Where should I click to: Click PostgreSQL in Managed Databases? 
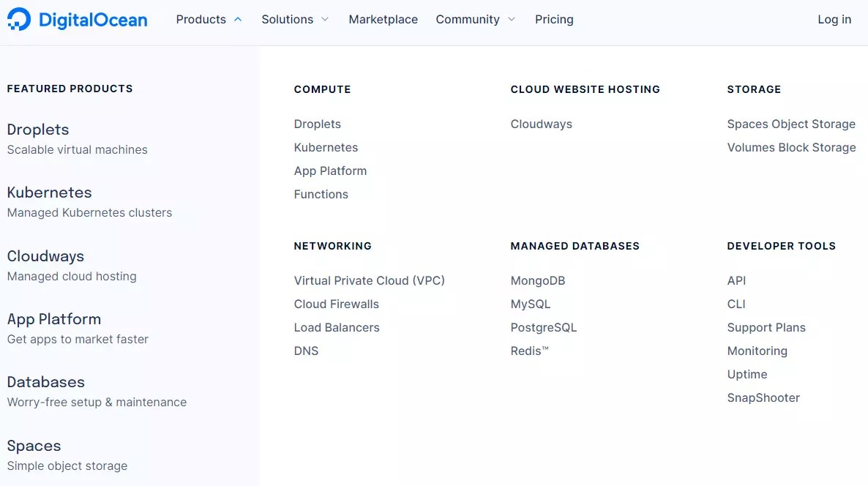point(543,327)
